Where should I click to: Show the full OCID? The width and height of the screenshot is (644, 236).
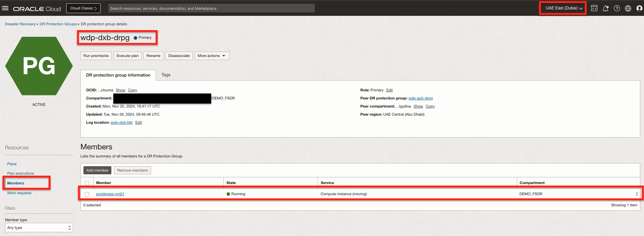click(x=120, y=90)
